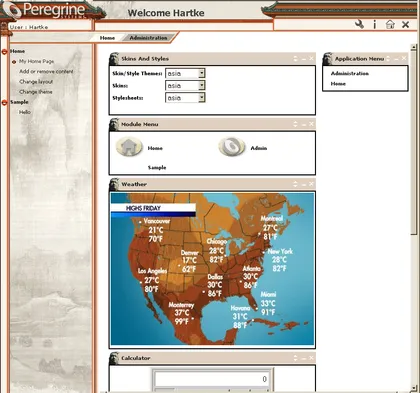This screenshot has height=393, width=420.
Task: Click the Application Menu panel portrait icon
Action: pos(328,59)
